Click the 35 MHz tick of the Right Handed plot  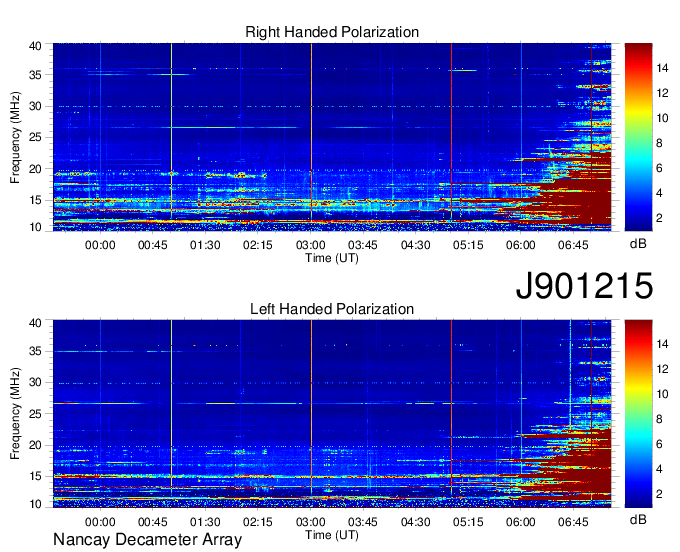tap(36, 75)
